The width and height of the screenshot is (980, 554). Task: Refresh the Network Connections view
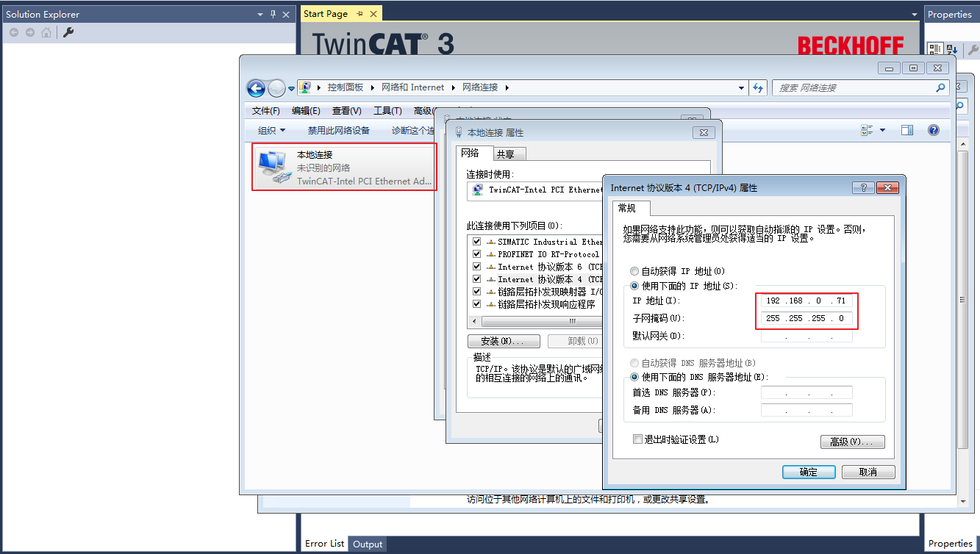point(759,87)
